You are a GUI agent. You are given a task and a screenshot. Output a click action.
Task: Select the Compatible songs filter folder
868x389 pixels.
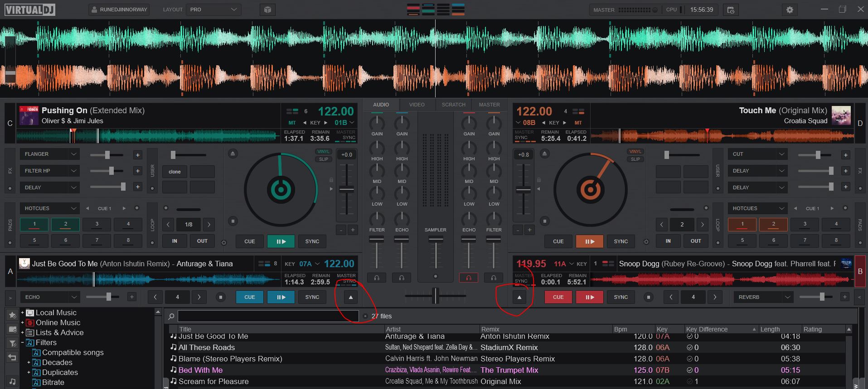73,352
